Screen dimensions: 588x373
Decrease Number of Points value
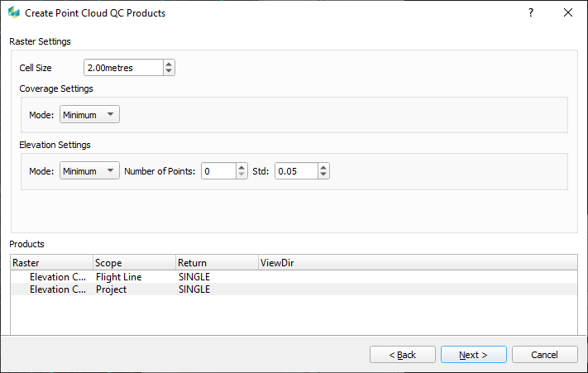(x=241, y=175)
